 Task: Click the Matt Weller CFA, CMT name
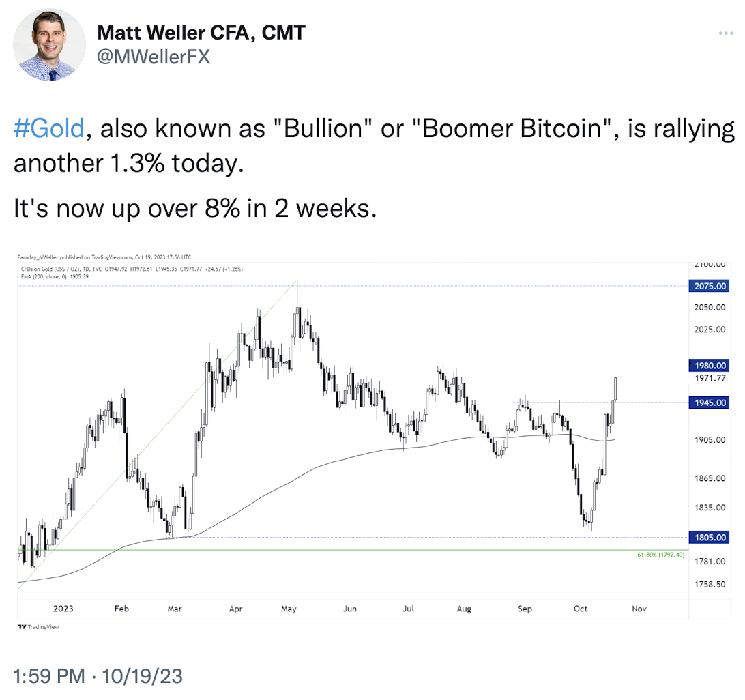(201, 33)
